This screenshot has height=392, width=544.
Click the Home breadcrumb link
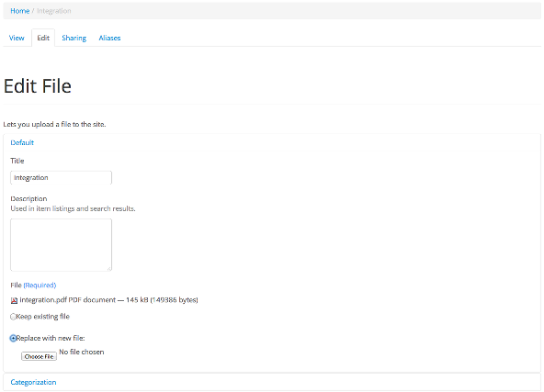(x=20, y=11)
